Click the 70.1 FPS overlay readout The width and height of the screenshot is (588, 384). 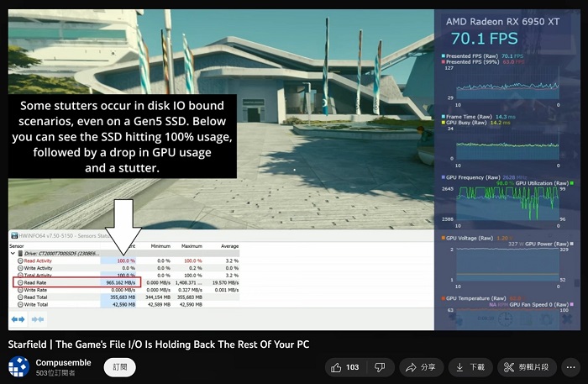[x=484, y=39]
